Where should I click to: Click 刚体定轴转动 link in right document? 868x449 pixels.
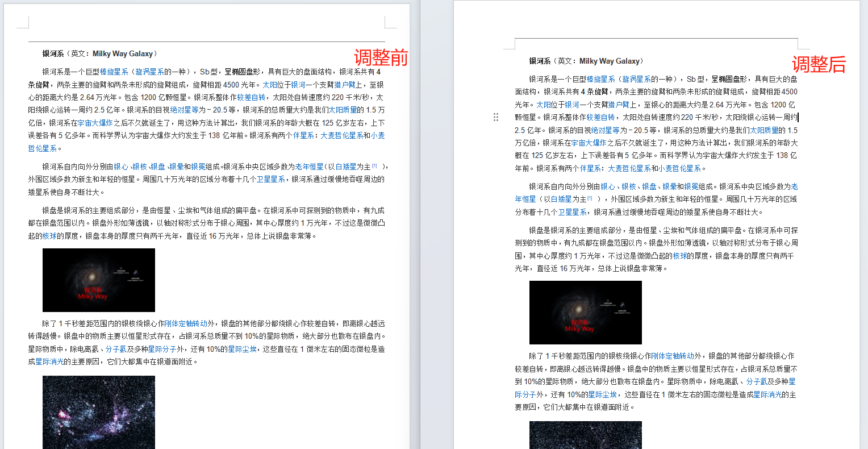(673, 356)
